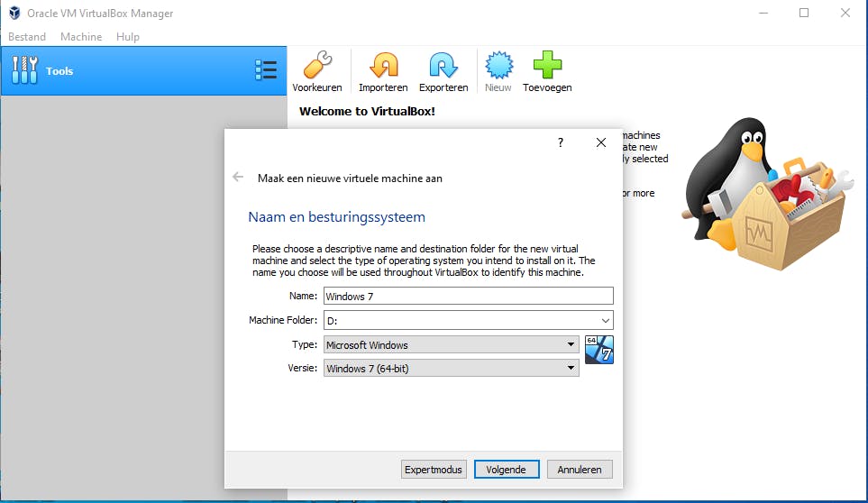Click the Annuleren button
This screenshot has width=868, height=503.
coord(580,470)
